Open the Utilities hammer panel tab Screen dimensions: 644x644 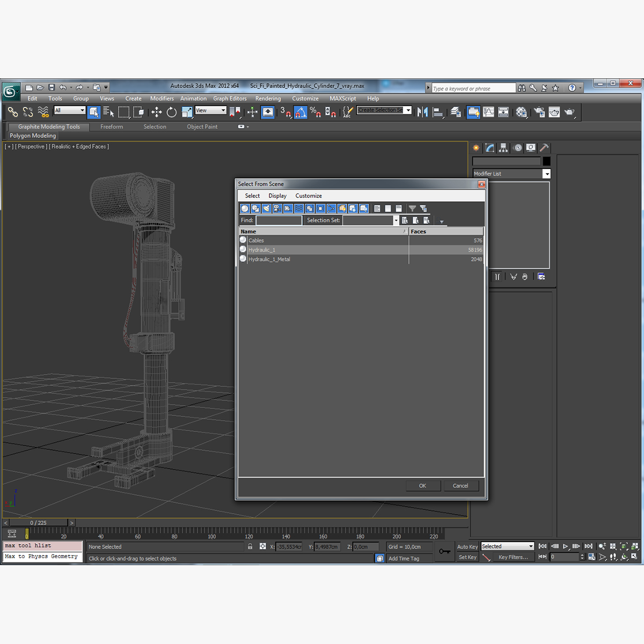(x=544, y=148)
